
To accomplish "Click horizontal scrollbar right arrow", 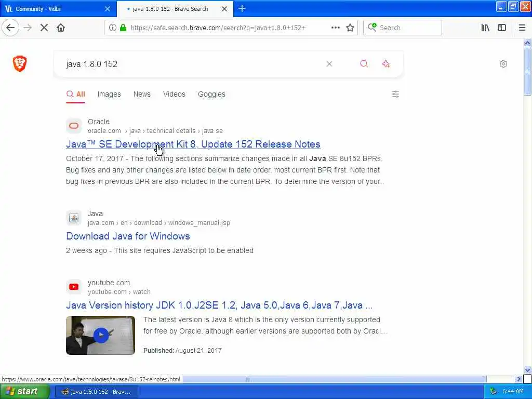I will (518, 379).
